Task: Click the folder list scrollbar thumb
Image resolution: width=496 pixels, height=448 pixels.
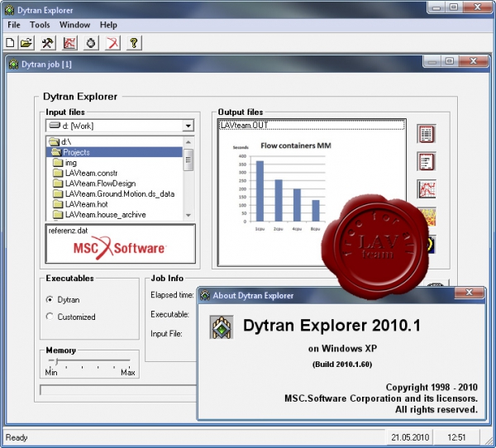Action: [188, 160]
